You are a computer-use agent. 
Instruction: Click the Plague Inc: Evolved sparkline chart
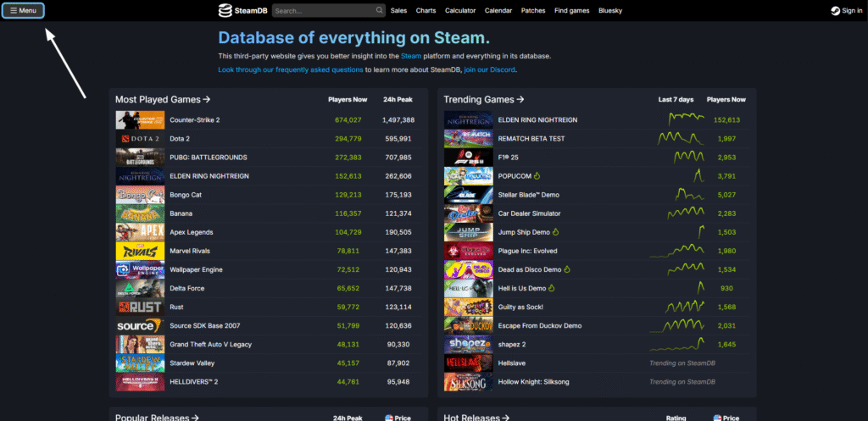coord(676,251)
